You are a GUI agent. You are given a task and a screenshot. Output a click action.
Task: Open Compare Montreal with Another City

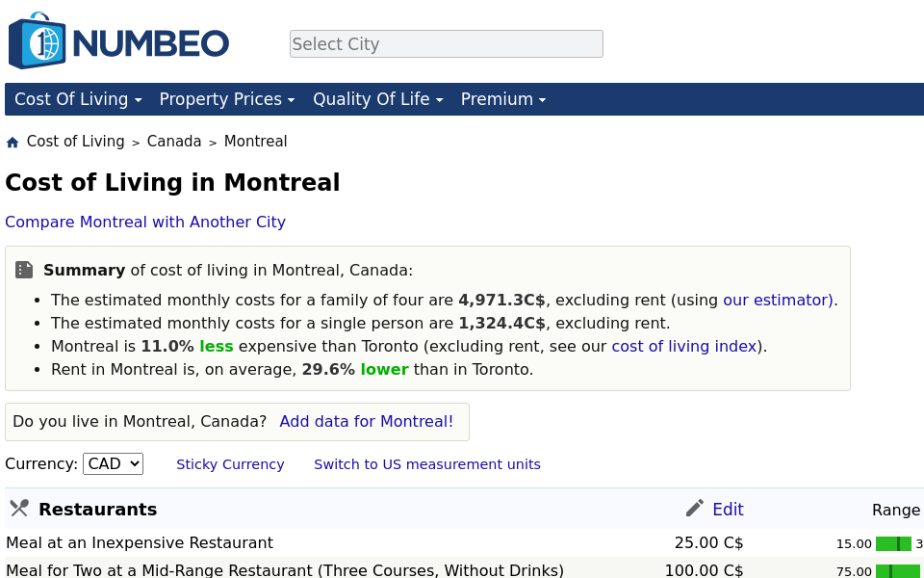pyautogui.click(x=145, y=222)
